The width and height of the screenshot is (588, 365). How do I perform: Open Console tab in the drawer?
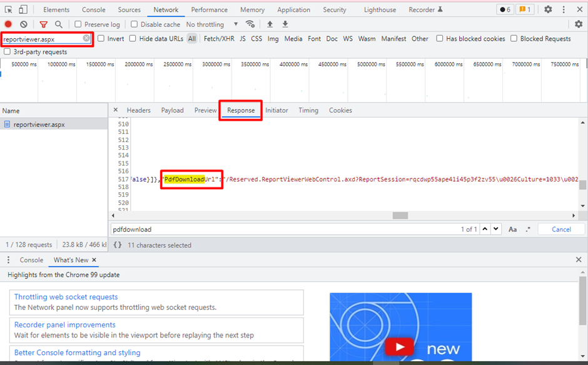[31, 260]
